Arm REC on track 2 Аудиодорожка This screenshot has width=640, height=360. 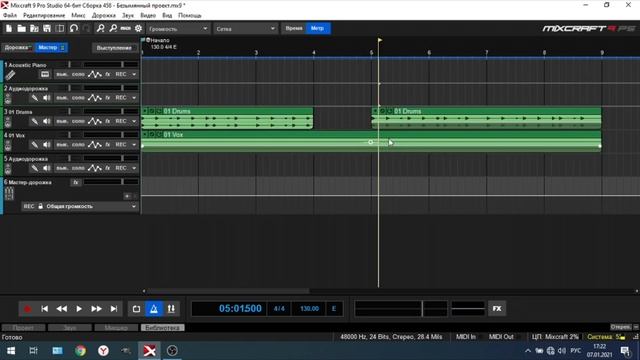click(121, 98)
